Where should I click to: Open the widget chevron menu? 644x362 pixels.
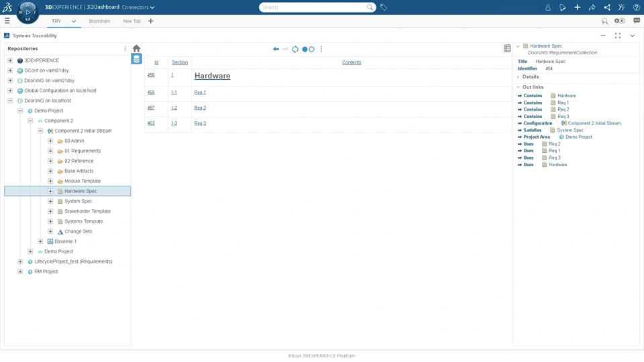(633, 36)
